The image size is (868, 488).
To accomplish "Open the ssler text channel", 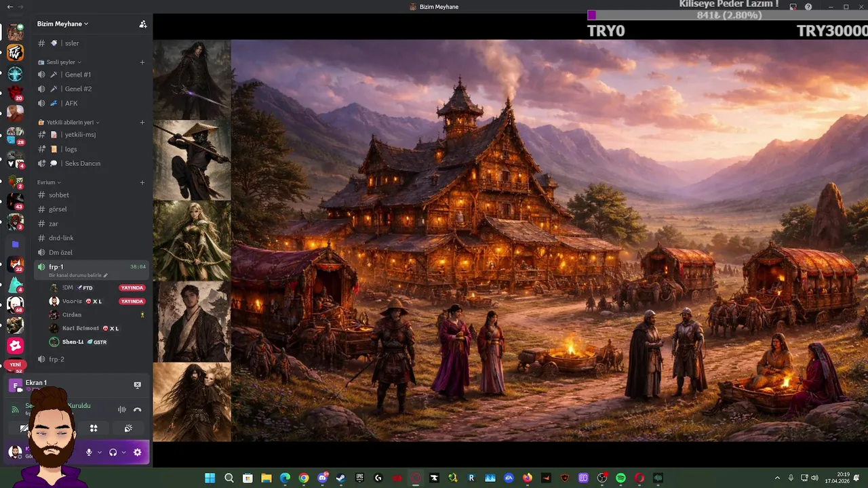I will tap(92, 43).
